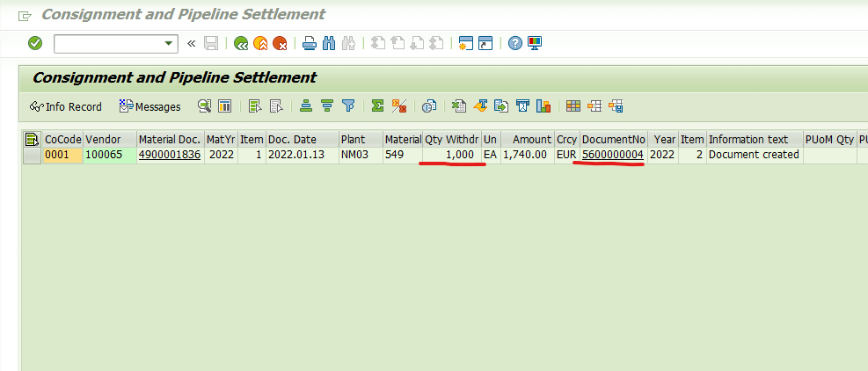Click the Select Layout icon

(x=594, y=106)
